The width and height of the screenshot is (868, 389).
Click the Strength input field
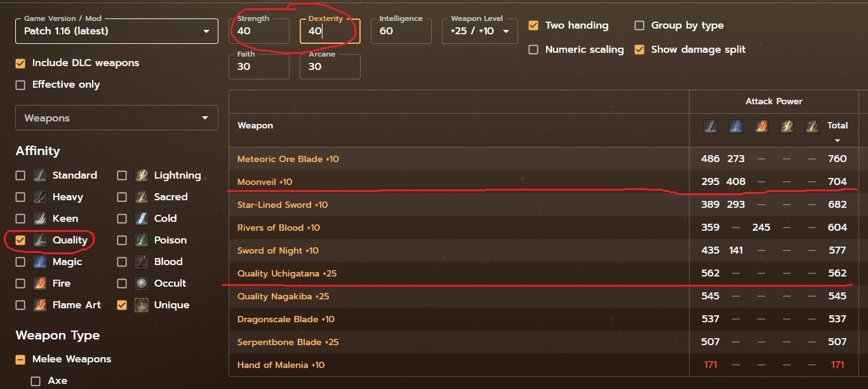pos(259,31)
